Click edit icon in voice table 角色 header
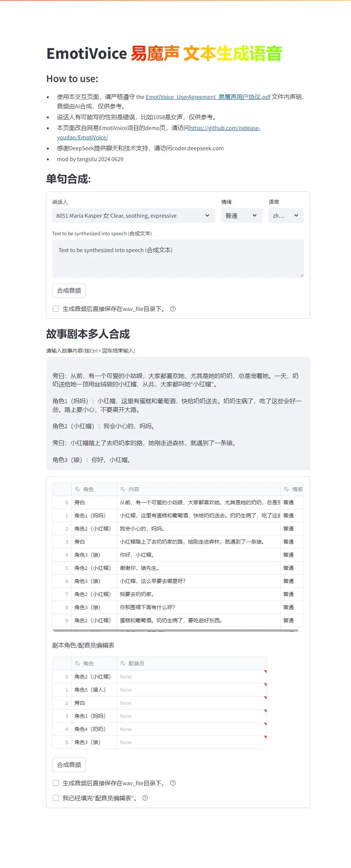 pos(78,663)
